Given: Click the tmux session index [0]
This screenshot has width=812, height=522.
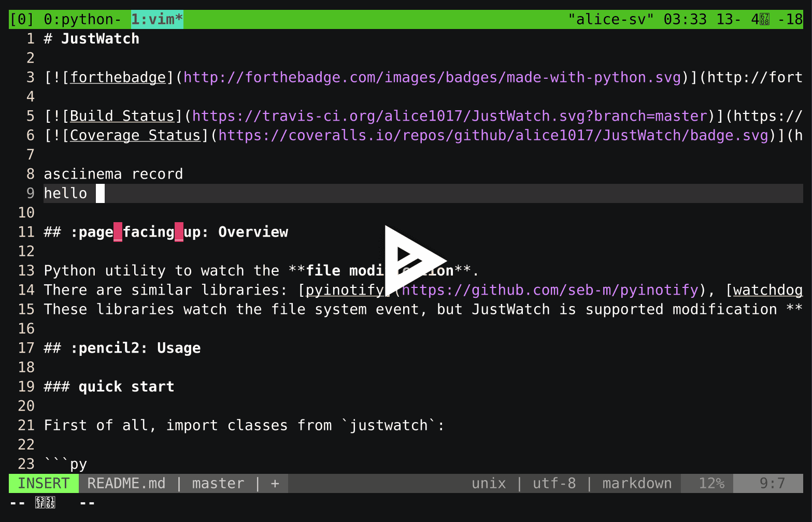Looking at the screenshot, I should coord(22,19).
